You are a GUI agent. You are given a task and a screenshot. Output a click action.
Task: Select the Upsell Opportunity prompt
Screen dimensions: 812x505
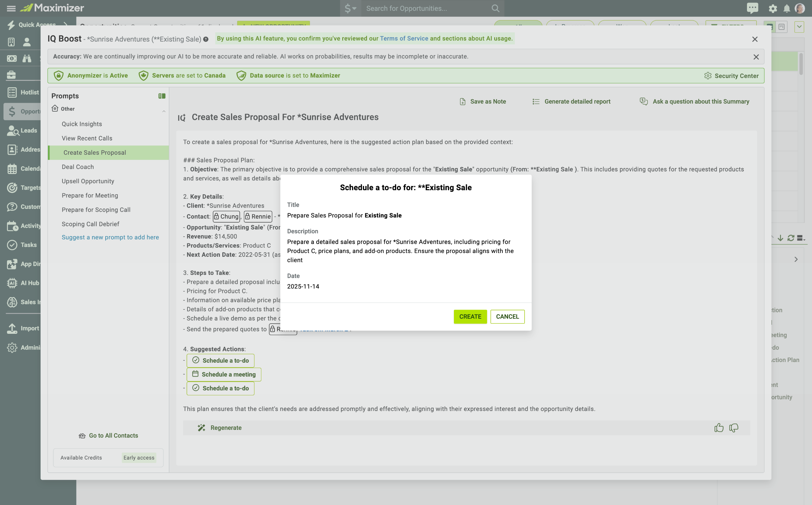pos(88,181)
